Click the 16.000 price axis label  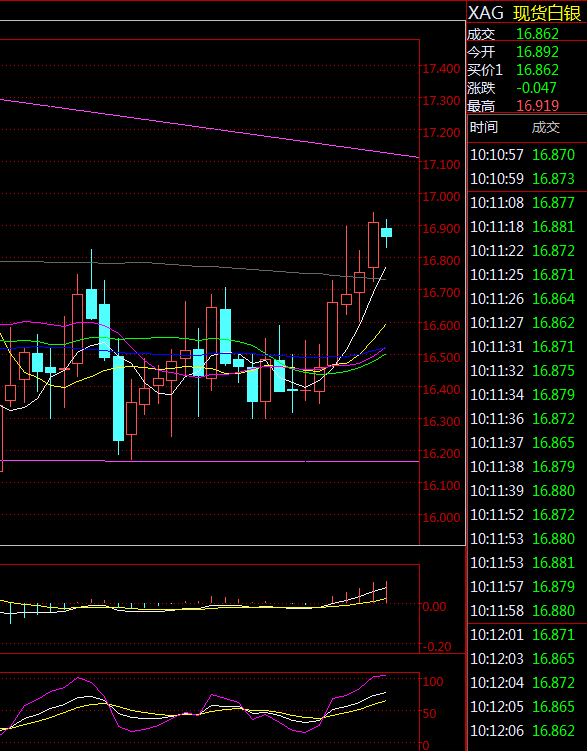pos(441,518)
